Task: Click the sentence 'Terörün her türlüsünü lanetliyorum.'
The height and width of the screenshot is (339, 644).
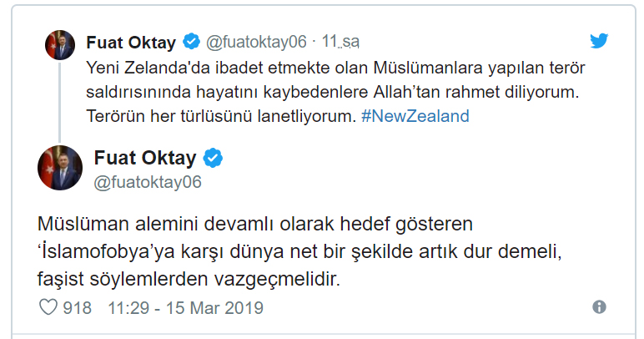Action: pos(221,116)
